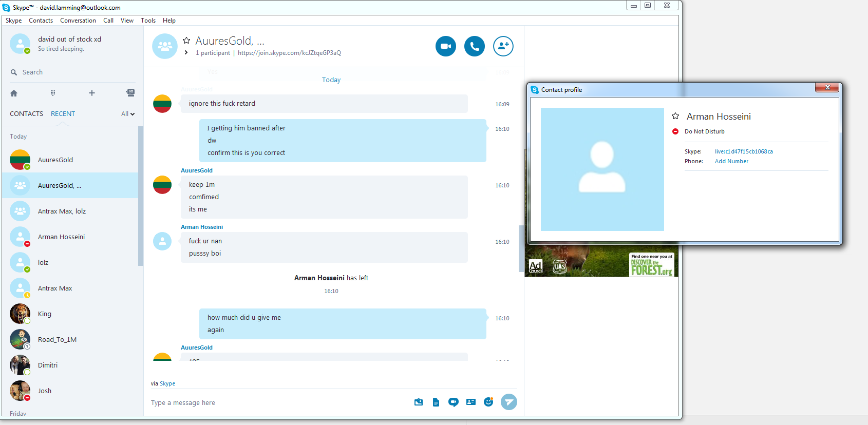Image resolution: width=868 pixels, height=425 pixels.
Task: Switch to the RECENT tab
Action: coord(63,114)
